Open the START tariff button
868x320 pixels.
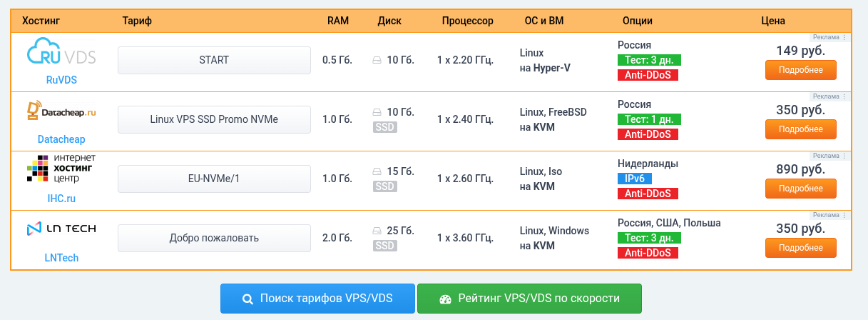(x=214, y=60)
